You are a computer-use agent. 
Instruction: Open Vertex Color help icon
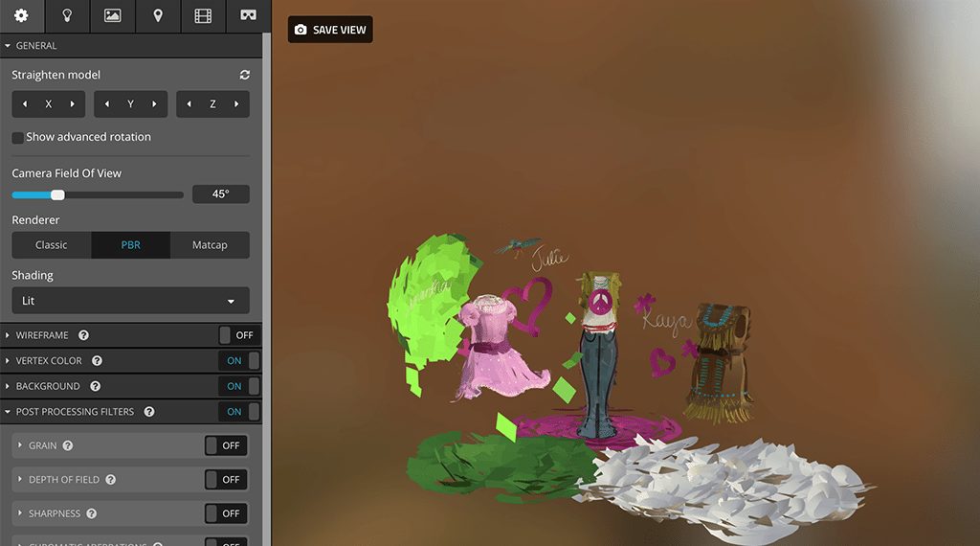coord(97,361)
